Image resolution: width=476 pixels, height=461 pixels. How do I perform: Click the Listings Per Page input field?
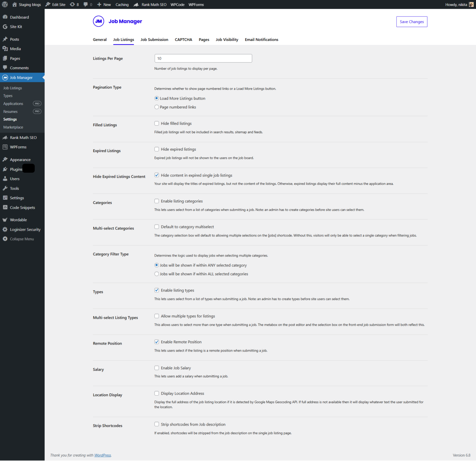(203, 58)
